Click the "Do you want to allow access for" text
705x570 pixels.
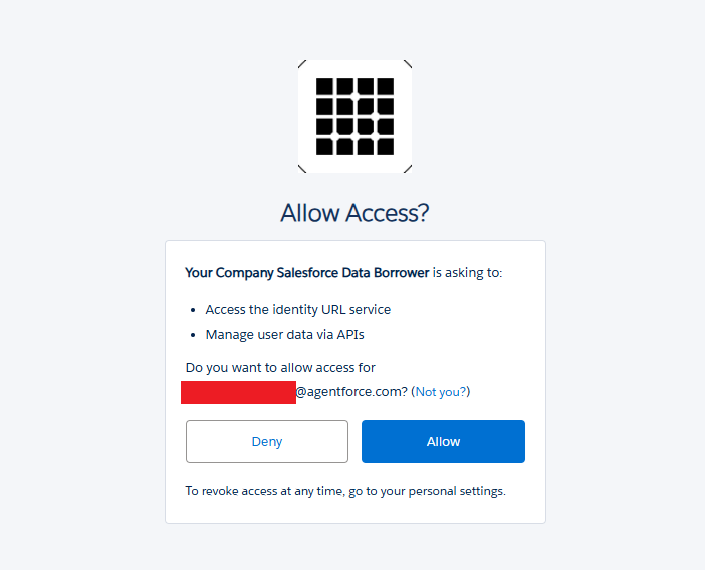point(281,368)
